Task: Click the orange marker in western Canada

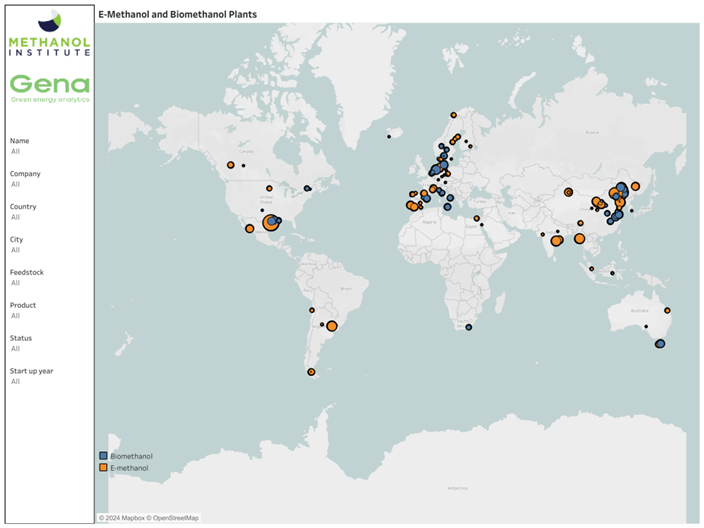Action: coord(230,165)
